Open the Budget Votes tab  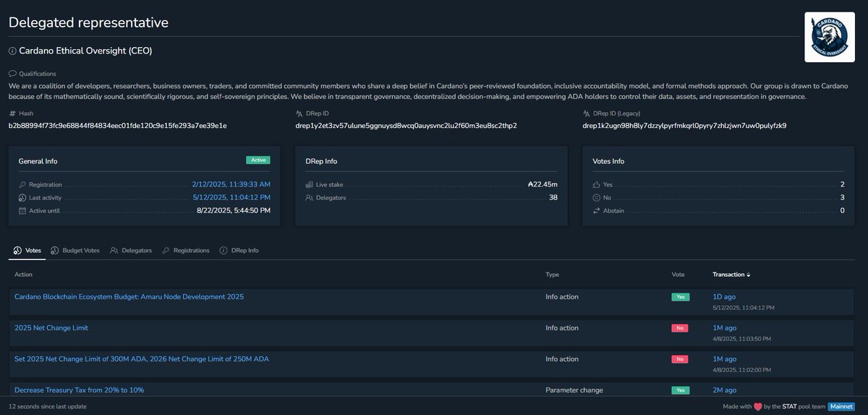(x=76, y=250)
